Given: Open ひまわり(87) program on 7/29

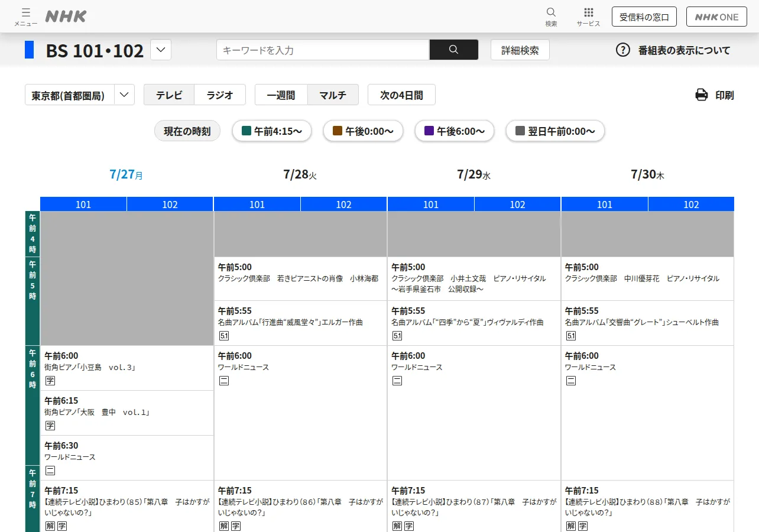Looking at the screenshot, I should [474, 507].
